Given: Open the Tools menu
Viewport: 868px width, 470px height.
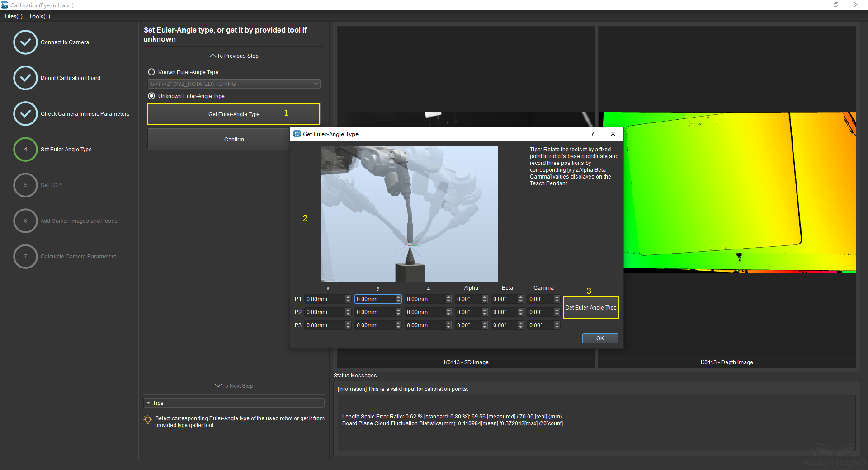Looking at the screenshot, I should coord(39,16).
